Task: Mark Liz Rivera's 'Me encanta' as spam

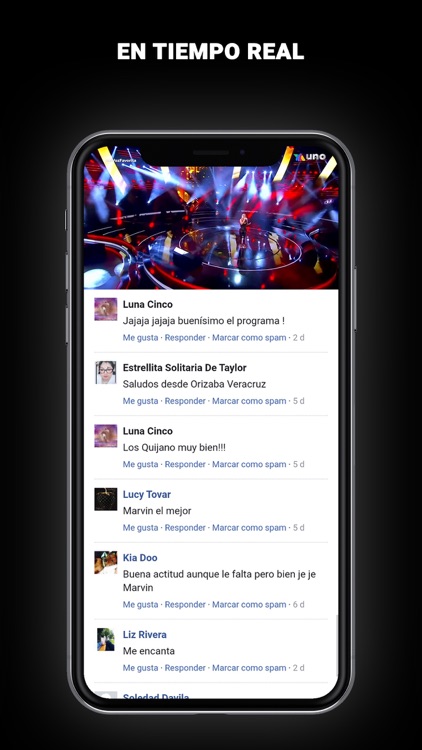Action: [249, 668]
